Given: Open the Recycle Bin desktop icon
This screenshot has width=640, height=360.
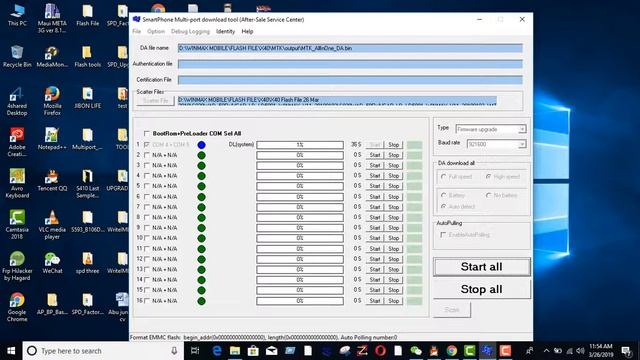Looking at the screenshot, I should click(17, 57).
